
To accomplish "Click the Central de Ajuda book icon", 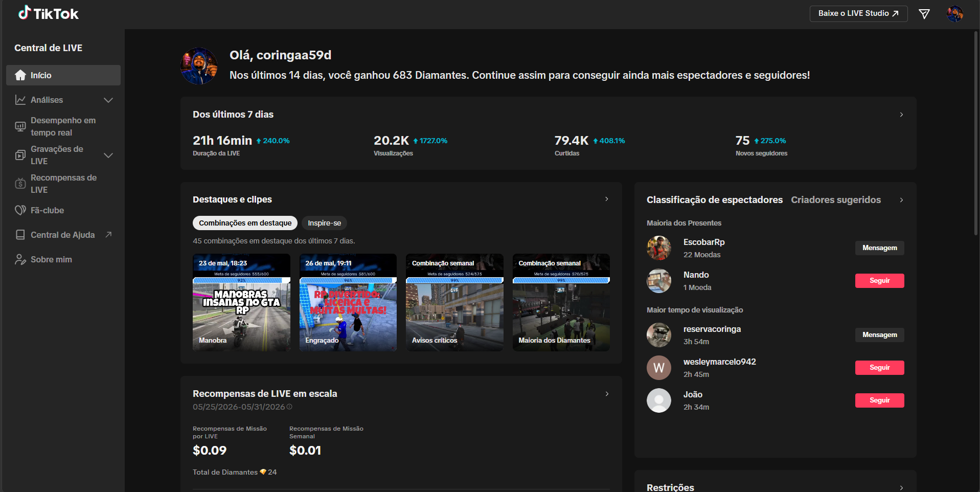I will 20,235.
